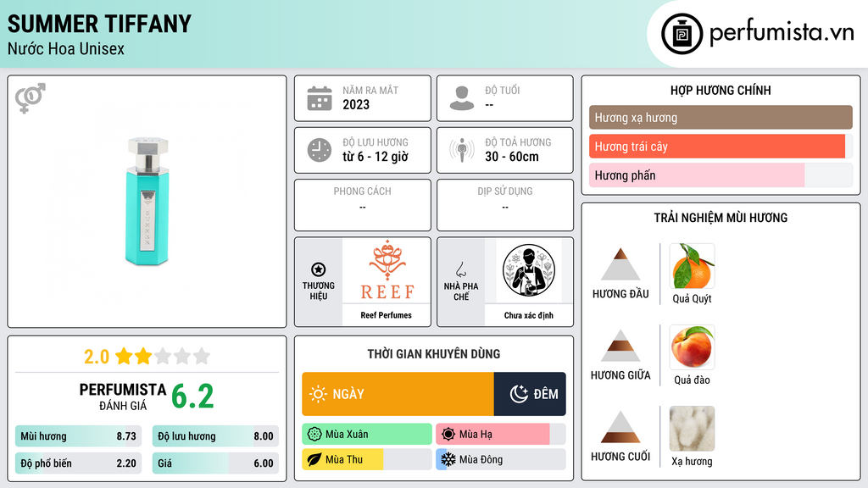Click the calendar icon beside Năm ra mắt
868x488 pixels.
point(320,98)
